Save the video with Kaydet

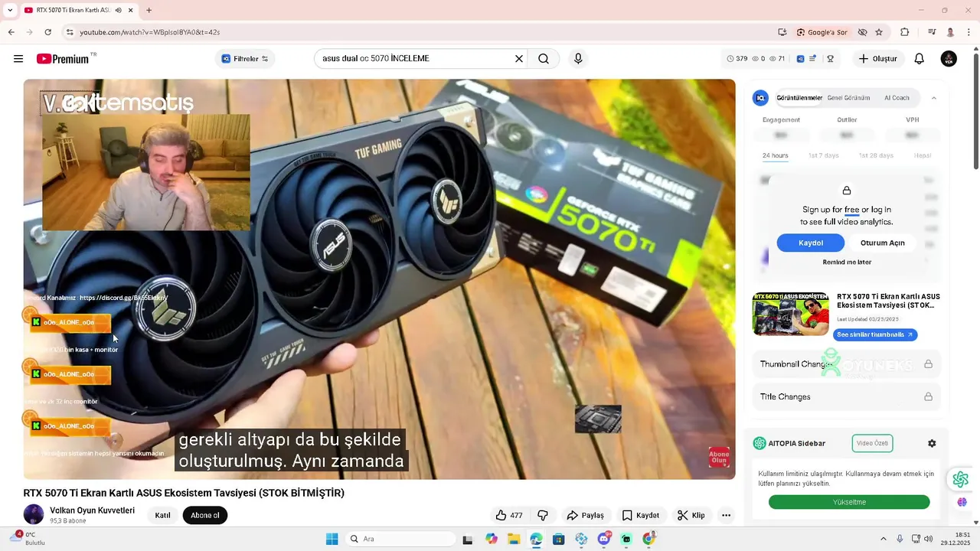[640, 515]
